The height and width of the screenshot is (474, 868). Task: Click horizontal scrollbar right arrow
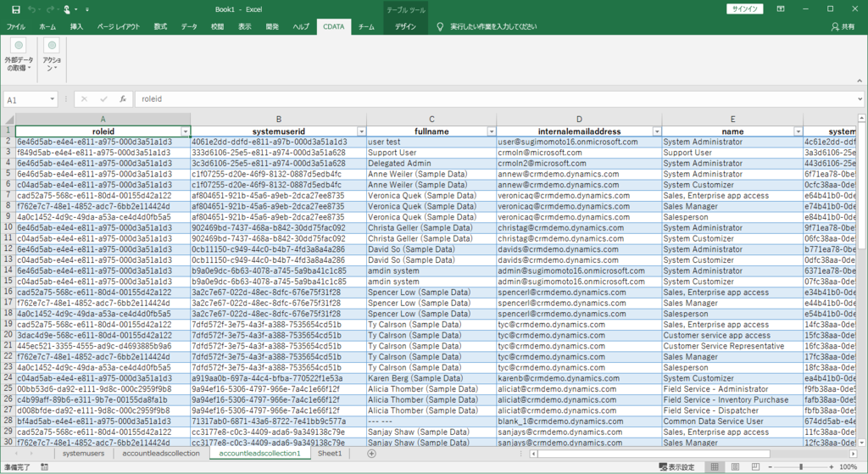coord(853,454)
